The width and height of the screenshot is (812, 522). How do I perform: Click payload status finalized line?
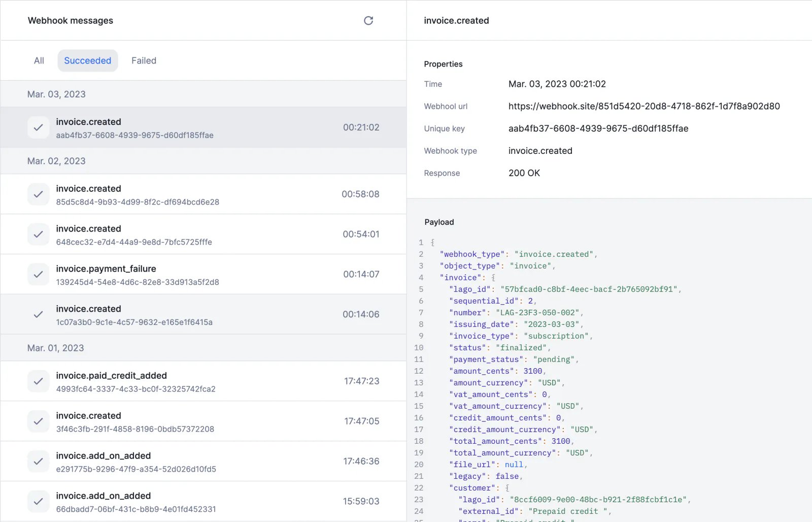[x=500, y=347]
